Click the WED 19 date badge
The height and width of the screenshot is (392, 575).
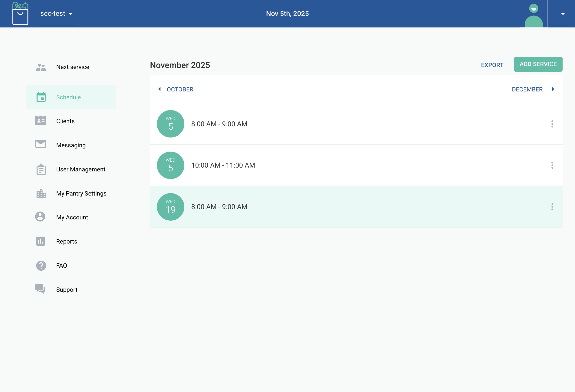(x=170, y=207)
